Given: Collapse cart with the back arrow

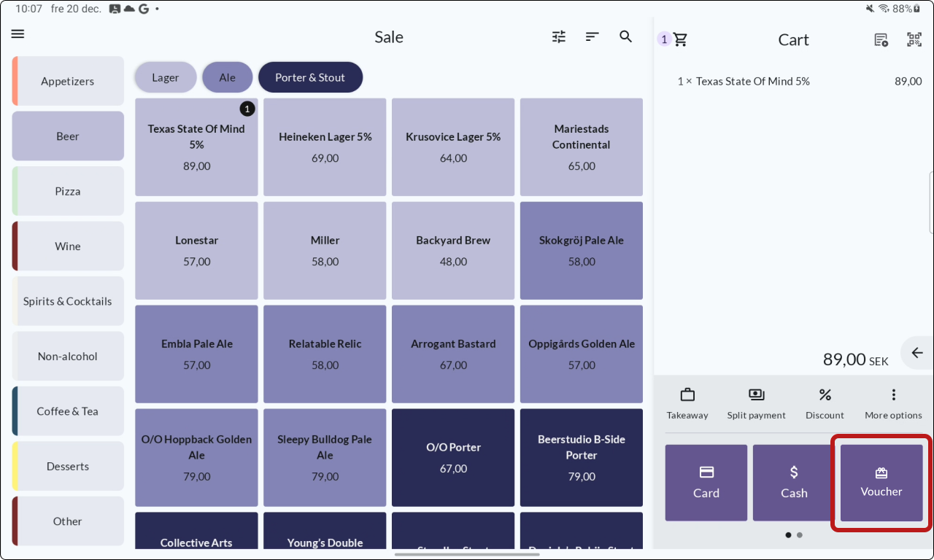Looking at the screenshot, I should coord(917,353).
